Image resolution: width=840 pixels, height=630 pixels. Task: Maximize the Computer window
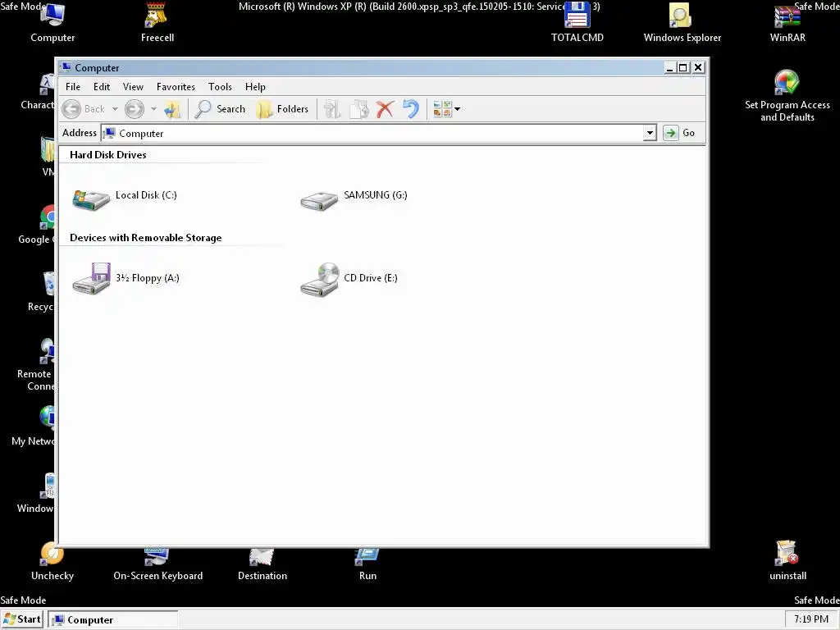coord(682,67)
